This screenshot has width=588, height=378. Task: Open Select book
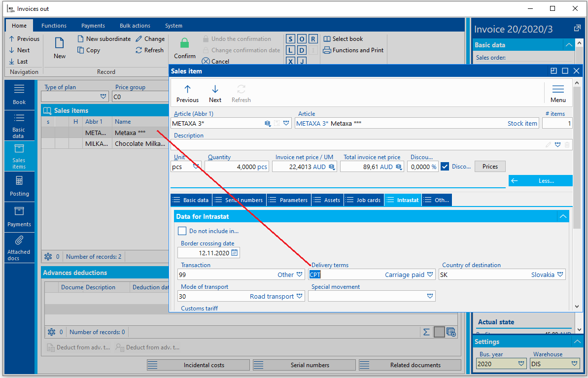(343, 38)
